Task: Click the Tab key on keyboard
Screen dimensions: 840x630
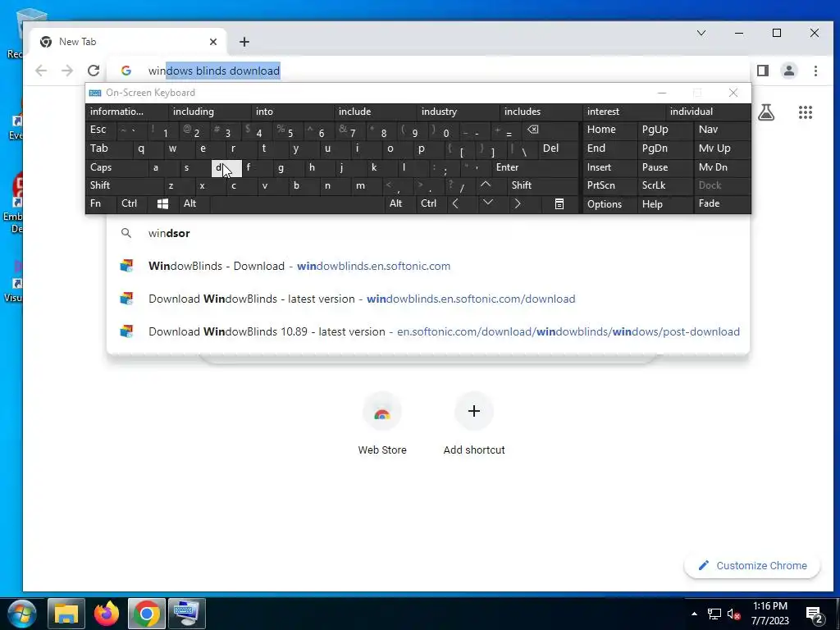Action: coord(108,148)
